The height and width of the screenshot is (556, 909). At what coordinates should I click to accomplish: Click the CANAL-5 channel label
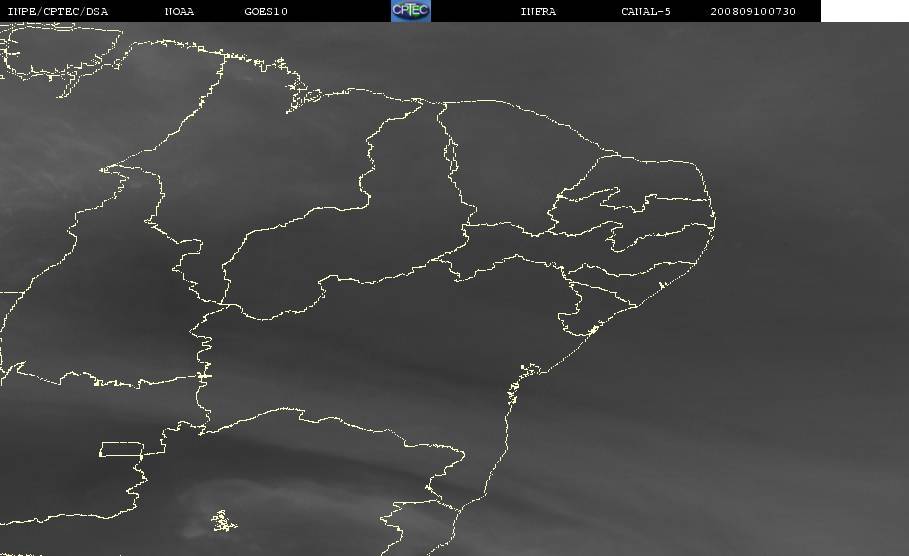[645, 12]
